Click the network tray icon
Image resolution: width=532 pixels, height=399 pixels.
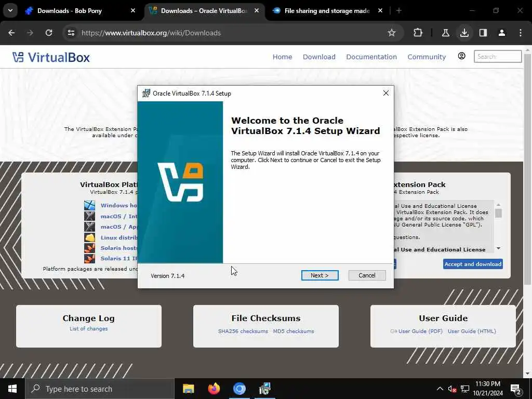(465, 389)
